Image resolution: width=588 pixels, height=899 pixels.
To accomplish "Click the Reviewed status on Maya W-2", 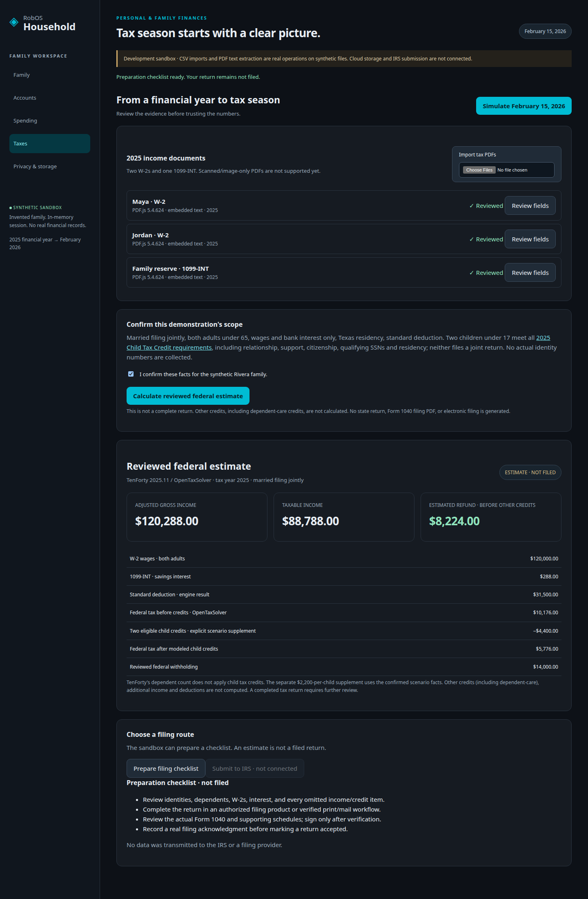I will point(486,206).
